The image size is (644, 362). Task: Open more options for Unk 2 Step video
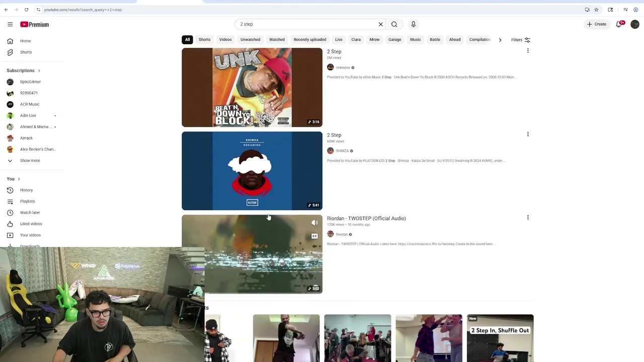pos(528,51)
